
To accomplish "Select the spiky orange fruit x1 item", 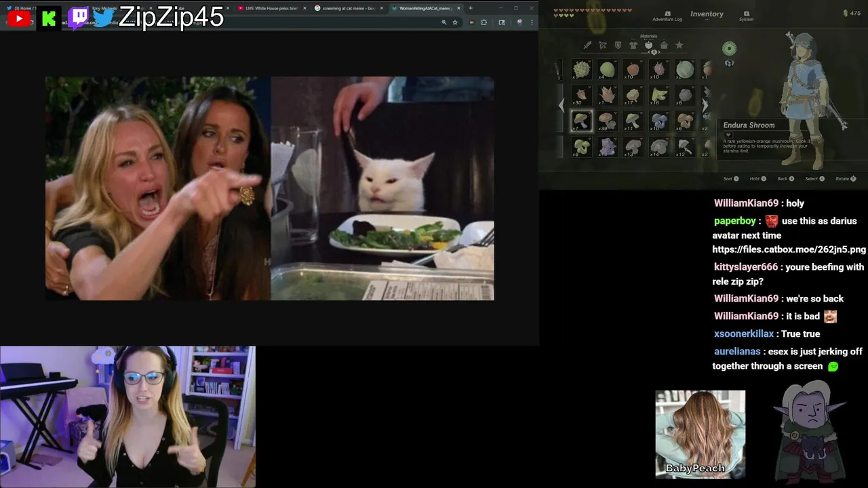I will pos(607,95).
